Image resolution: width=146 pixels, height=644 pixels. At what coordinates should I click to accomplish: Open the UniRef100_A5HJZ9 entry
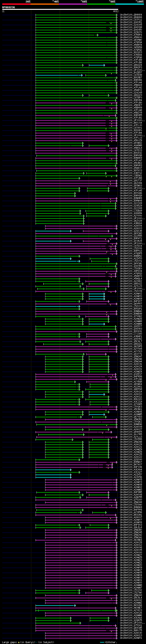(131, 140)
